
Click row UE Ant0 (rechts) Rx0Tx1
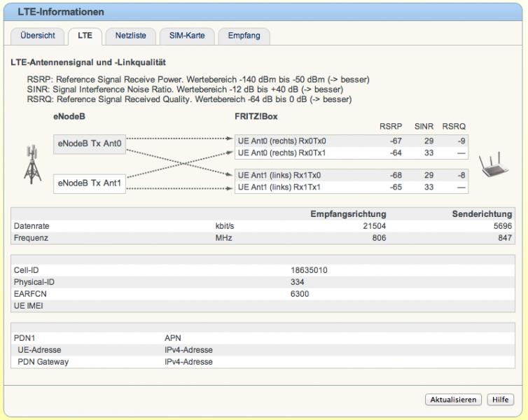click(352, 153)
